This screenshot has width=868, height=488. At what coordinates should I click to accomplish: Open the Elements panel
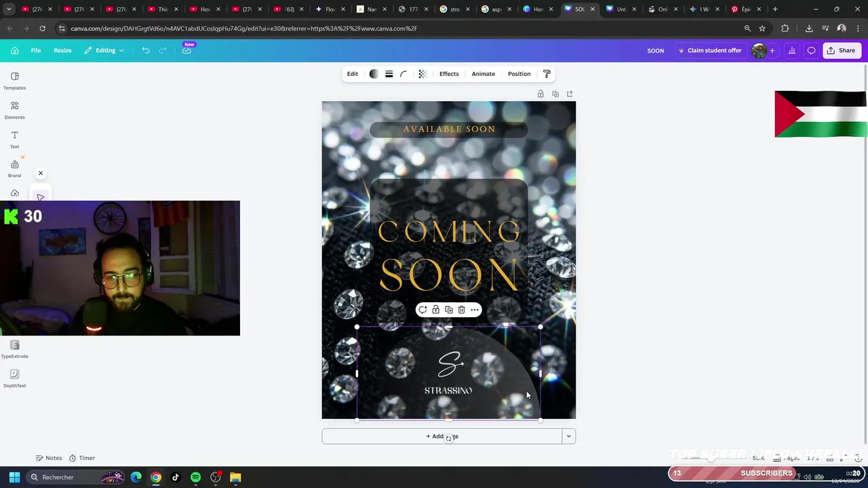(x=14, y=110)
